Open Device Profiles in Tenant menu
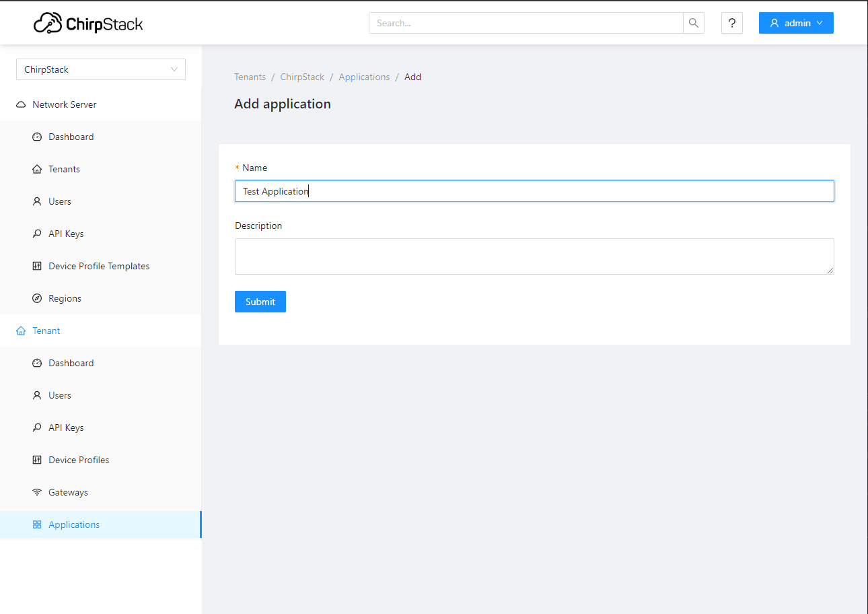This screenshot has width=868, height=614. click(x=79, y=460)
